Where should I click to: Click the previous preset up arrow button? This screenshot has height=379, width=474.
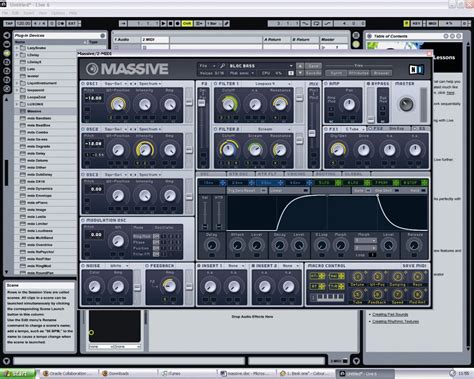pyautogui.click(x=300, y=66)
